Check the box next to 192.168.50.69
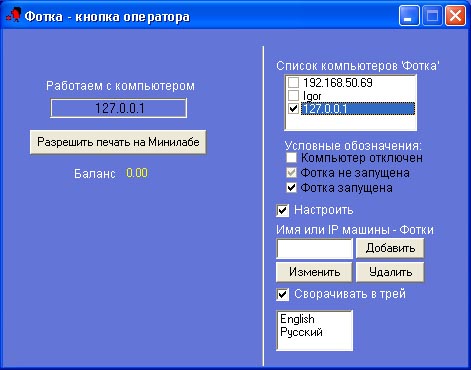 tap(293, 83)
